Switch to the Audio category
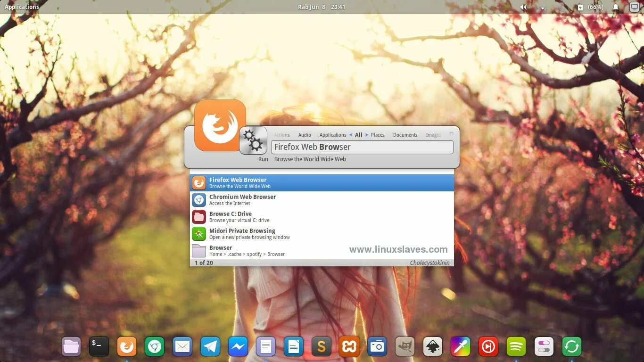Image resolution: width=644 pixels, height=362 pixels. [x=305, y=135]
